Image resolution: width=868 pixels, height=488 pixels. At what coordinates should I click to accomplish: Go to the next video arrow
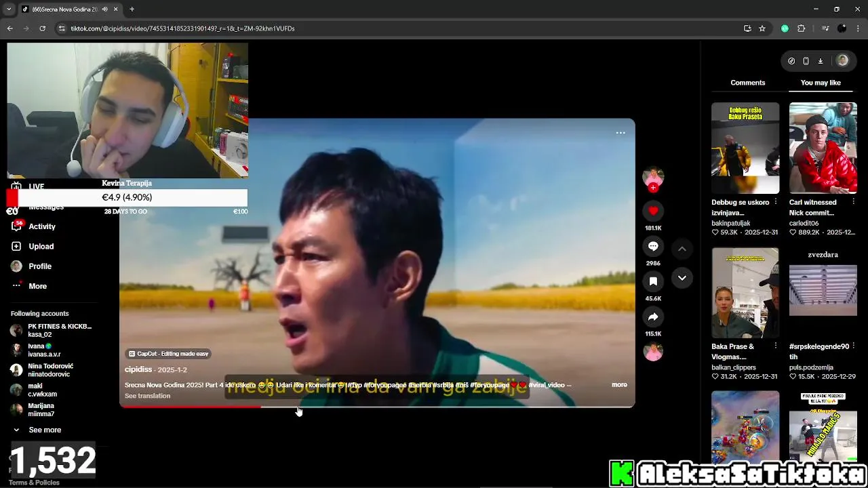[x=682, y=278]
